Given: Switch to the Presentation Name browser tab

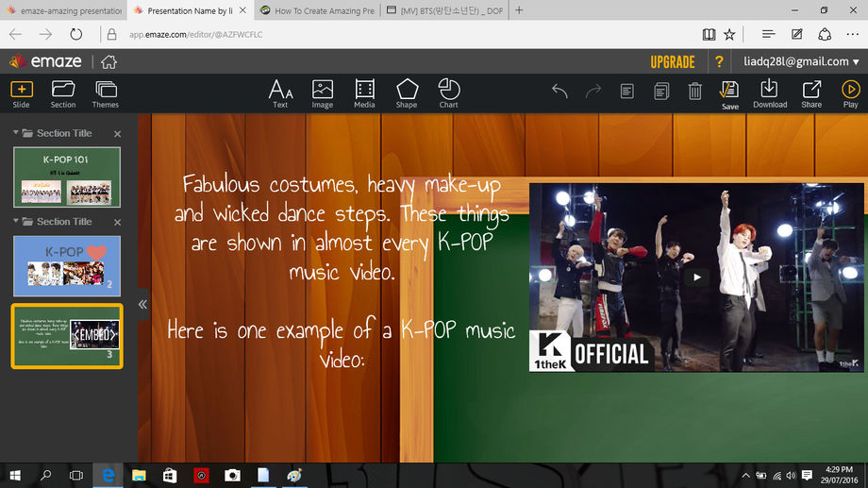Looking at the screenshot, I should click(190, 10).
